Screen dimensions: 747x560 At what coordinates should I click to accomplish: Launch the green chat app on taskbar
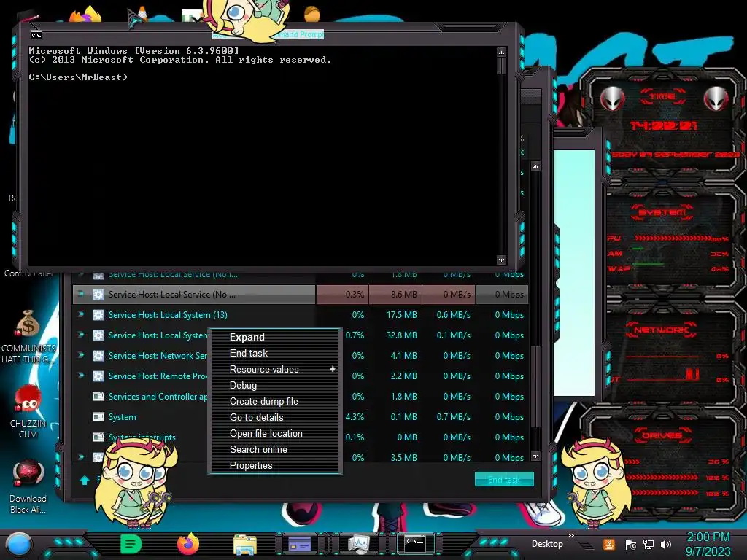(131, 544)
